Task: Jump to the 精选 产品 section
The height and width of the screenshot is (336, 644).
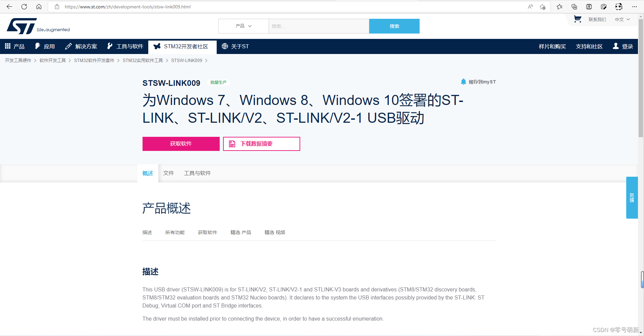Action: [x=241, y=232]
